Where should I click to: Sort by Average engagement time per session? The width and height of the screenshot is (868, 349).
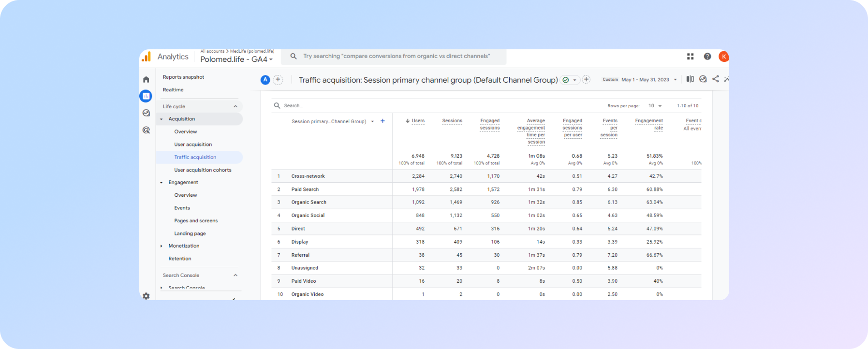coord(531,131)
